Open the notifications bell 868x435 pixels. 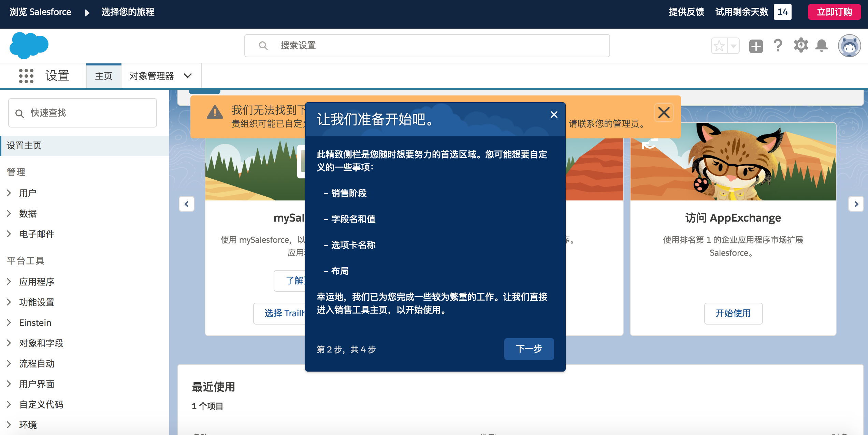click(x=822, y=45)
